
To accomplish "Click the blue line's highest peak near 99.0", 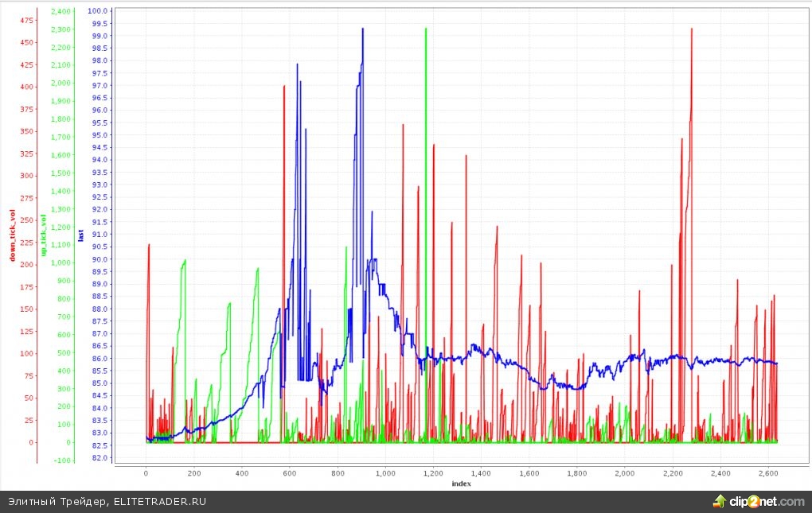I will click(363, 29).
